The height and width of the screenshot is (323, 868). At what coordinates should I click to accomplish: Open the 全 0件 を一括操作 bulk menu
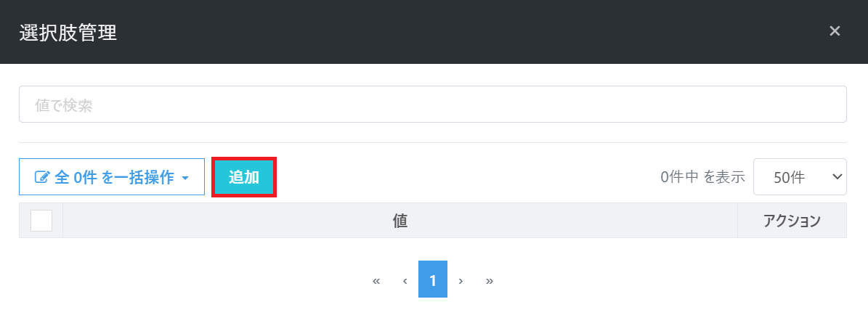(x=112, y=177)
